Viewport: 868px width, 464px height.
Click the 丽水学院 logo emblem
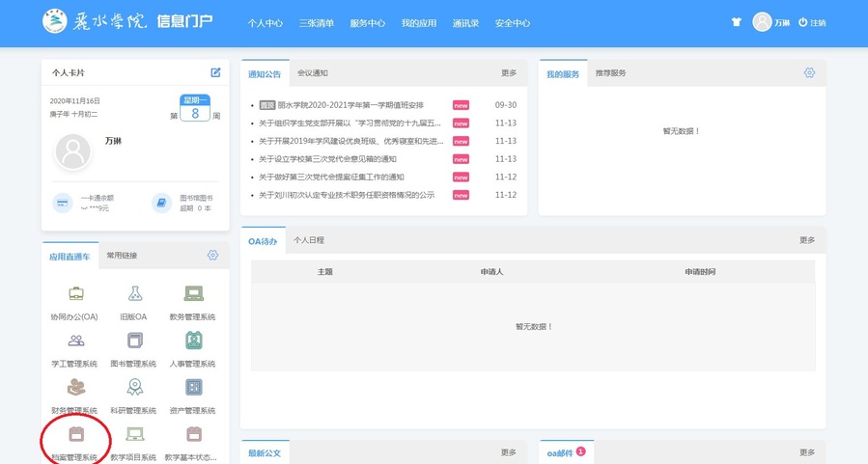55,21
